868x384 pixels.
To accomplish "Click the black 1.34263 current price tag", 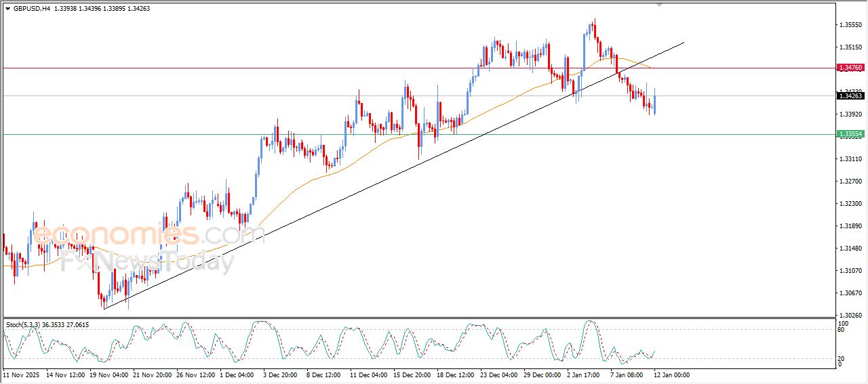I will coord(850,96).
